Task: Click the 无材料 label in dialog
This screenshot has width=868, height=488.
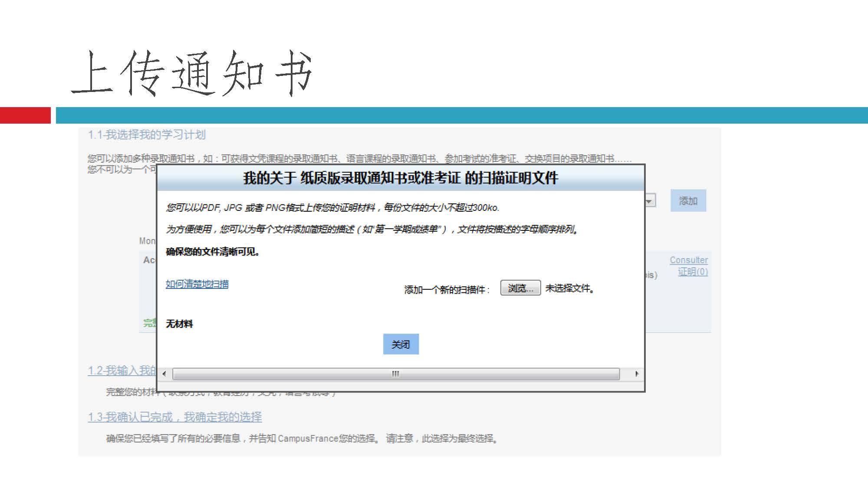Action: 179,324
